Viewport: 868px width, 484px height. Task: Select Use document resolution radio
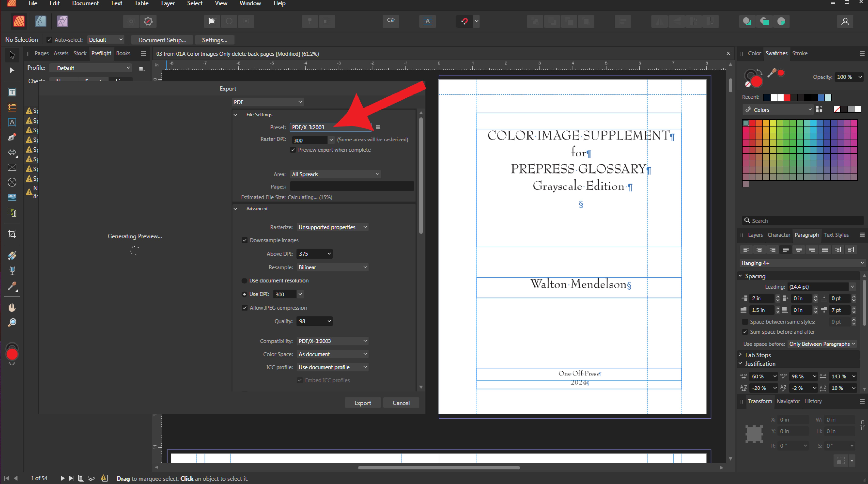(244, 280)
